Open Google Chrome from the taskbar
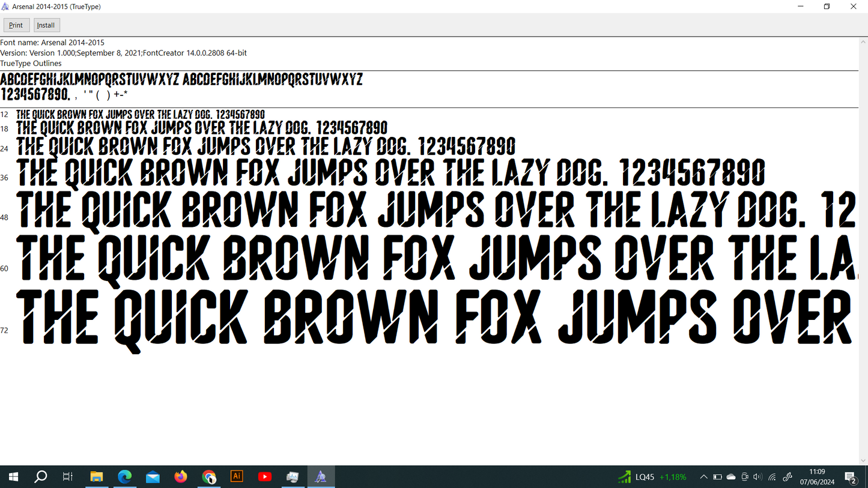 (x=209, y=476)
